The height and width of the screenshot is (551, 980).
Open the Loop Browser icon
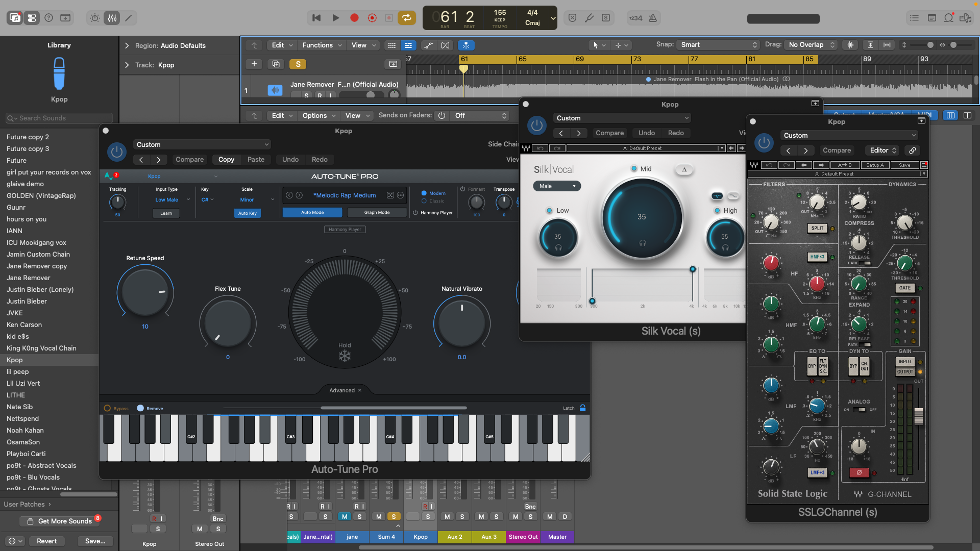[948, 18]
